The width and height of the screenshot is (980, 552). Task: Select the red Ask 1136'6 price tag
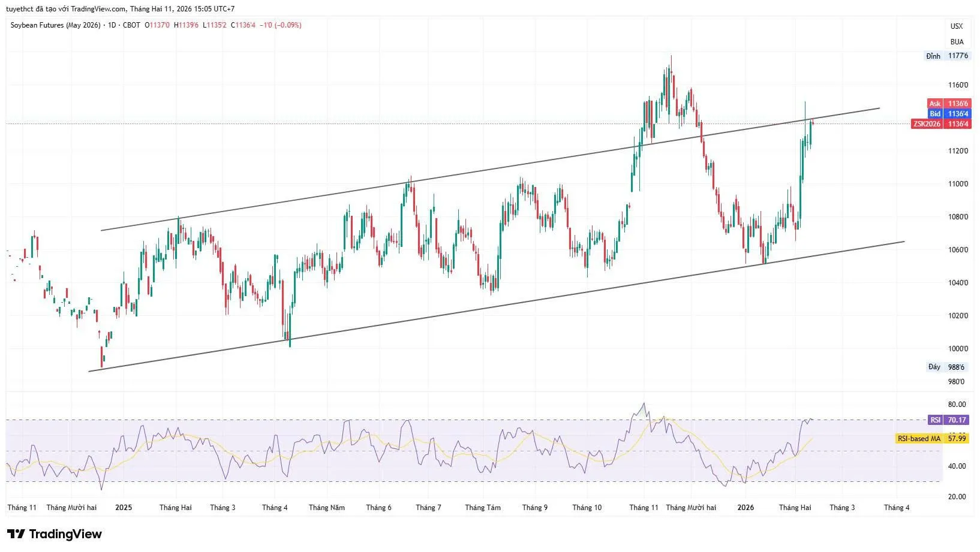[948, 104]
